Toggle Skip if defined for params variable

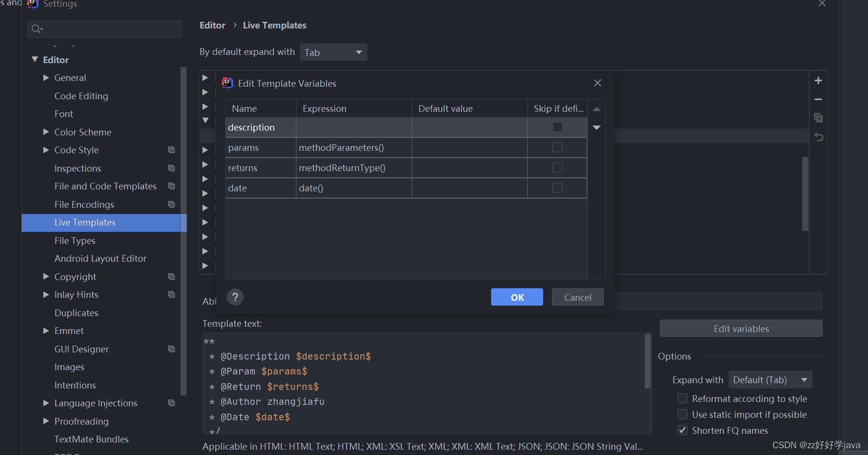(x=557, y=147)
